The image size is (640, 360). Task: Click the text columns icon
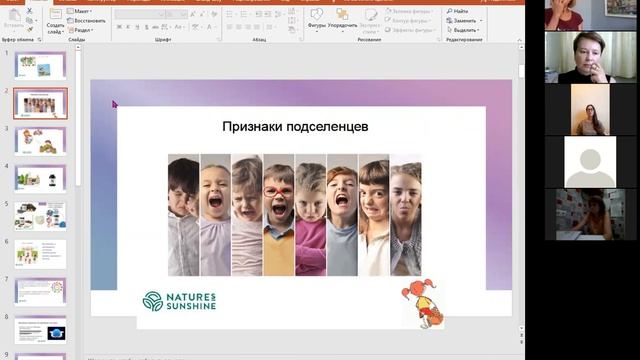click(x=270, y=27)
